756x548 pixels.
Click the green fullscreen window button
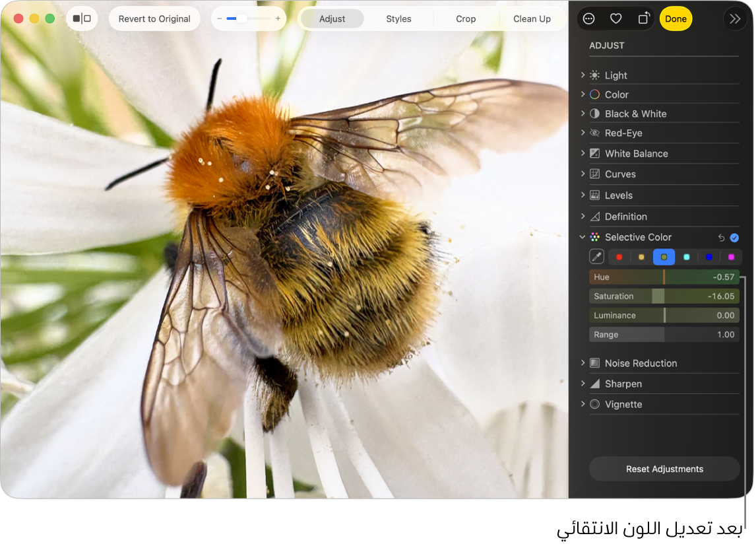point(50,18)
